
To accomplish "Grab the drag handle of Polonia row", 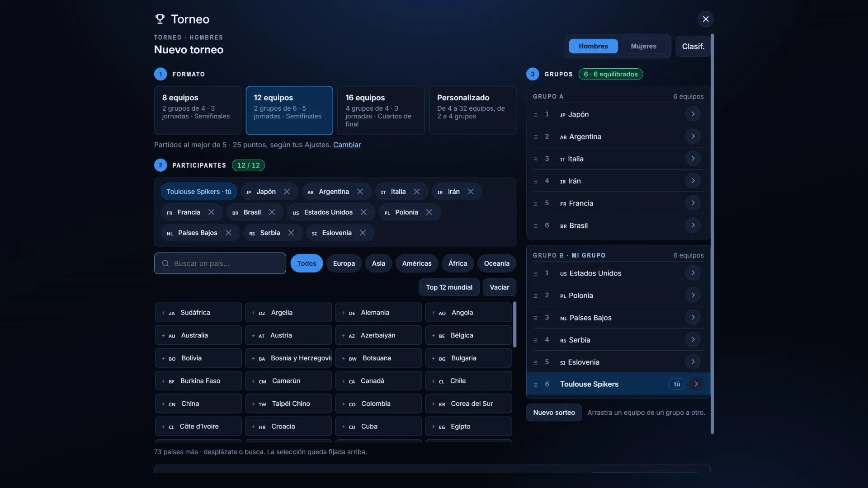I will pos(535,296).
